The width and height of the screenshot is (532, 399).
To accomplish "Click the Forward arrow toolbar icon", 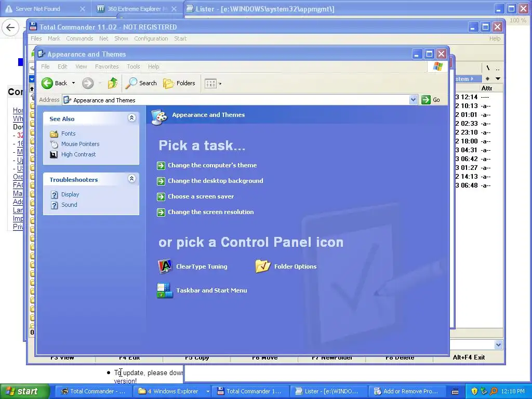I will 88,83.
